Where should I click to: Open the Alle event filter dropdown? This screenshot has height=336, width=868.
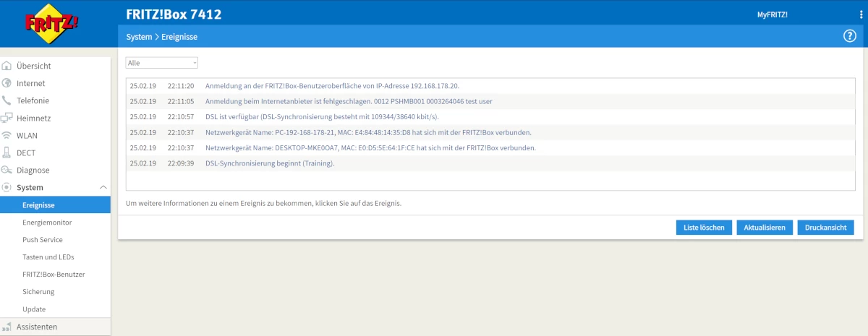click(x=162, y=63)
